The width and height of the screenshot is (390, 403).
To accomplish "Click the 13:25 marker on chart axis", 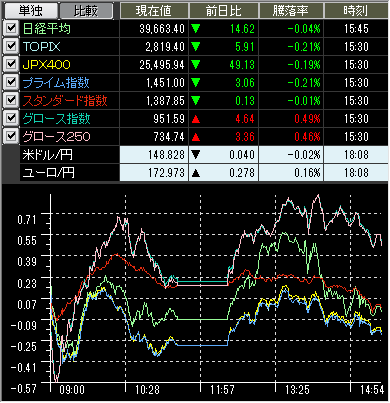I will (x=297, y=389).
